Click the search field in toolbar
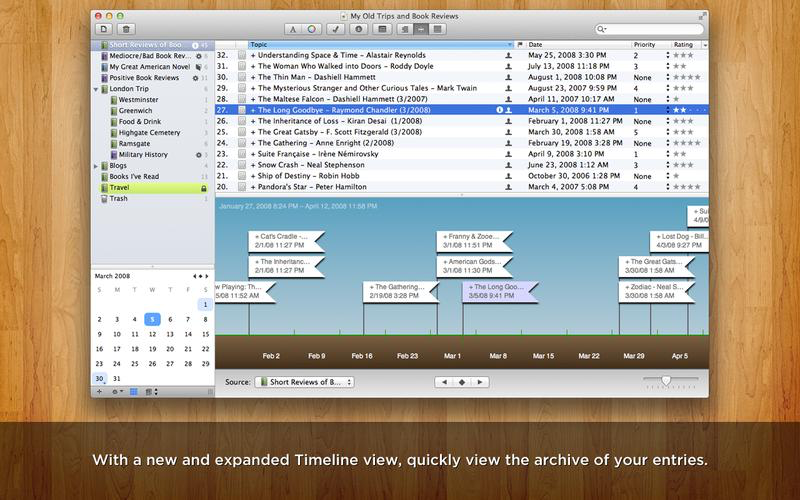This screenshot has width=800, height=500. click(650, 30)
